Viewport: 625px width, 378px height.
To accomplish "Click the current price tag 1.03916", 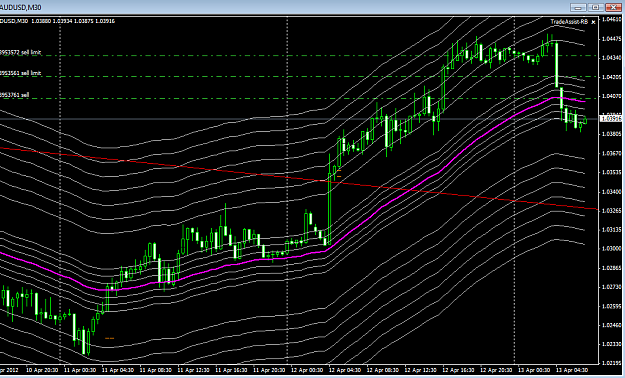I will (611, 118).
